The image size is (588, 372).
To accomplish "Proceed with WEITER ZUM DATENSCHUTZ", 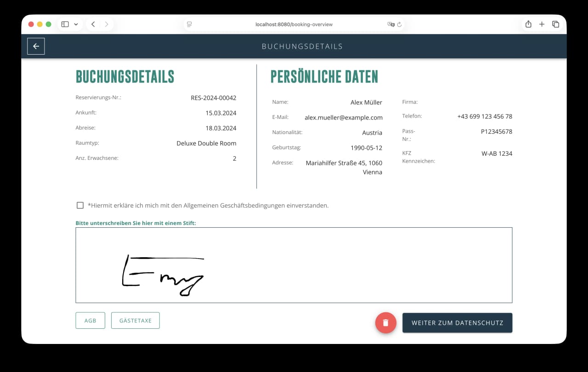I will (x=457, y=323).
